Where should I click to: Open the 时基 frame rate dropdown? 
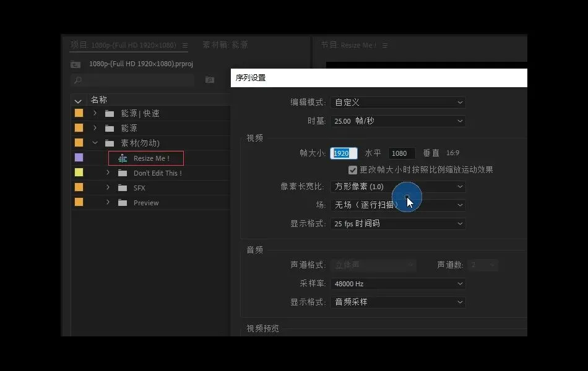click(398, 121)
